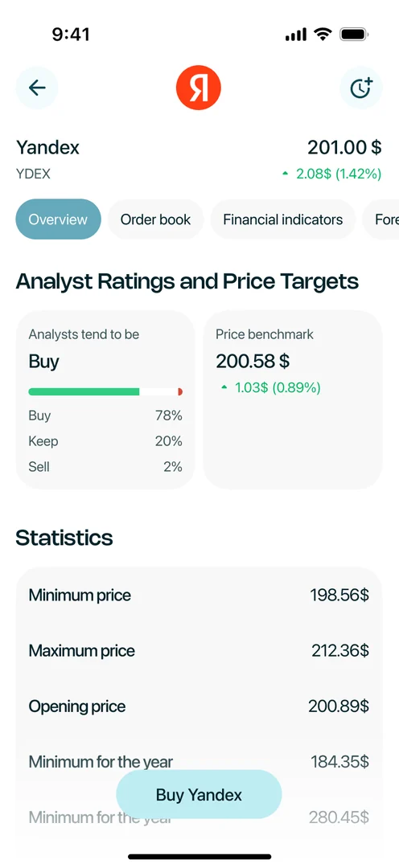The height and width of the screenshot is (868, 399).
Task: Tap the analyst rating progress bar
Action: click(105, 392)
